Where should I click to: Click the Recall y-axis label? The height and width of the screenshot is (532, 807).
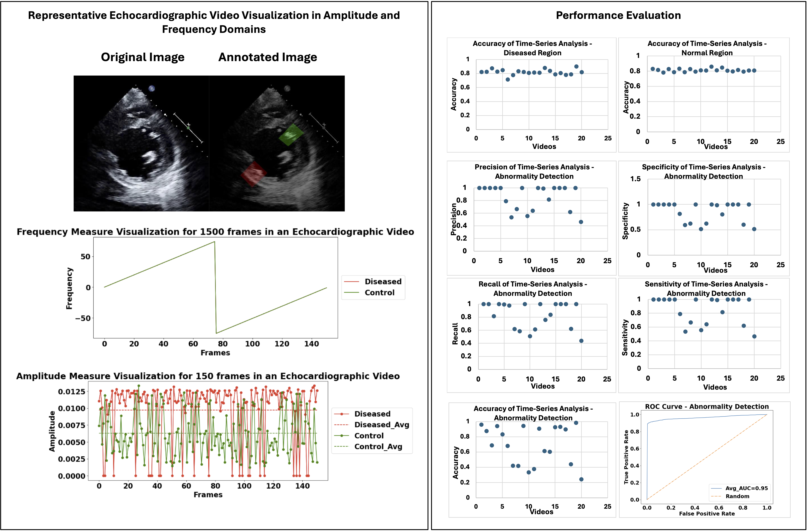pyautogui.click(x=455, y=334)
